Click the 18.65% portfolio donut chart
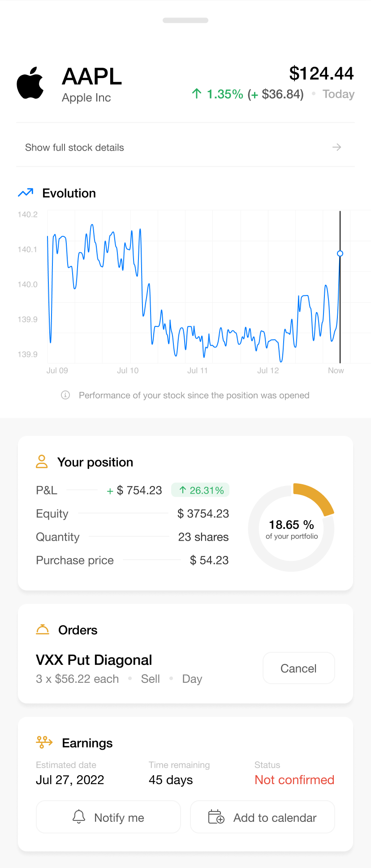Image resolution: width=371 pixels, height=868 pixels. [291, 528]
